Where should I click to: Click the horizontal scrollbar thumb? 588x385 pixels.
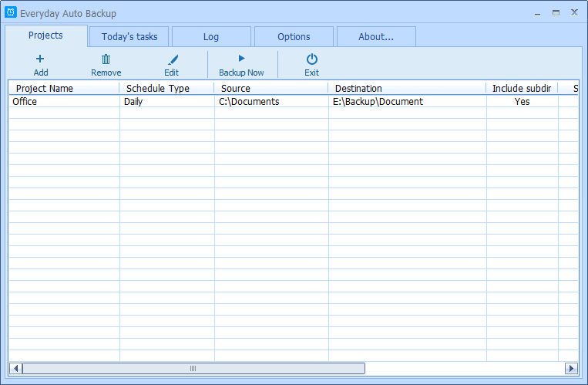[193, 369]
